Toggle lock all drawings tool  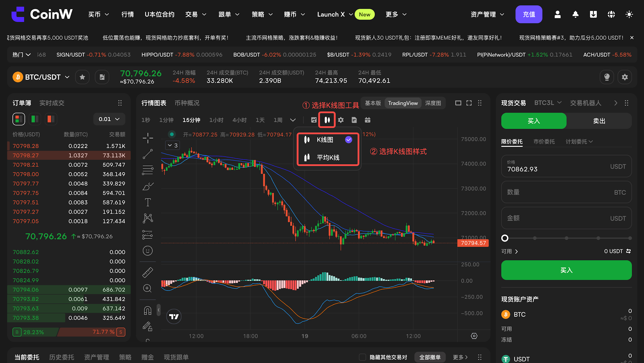pyautogui.click(x=148, y=327)
